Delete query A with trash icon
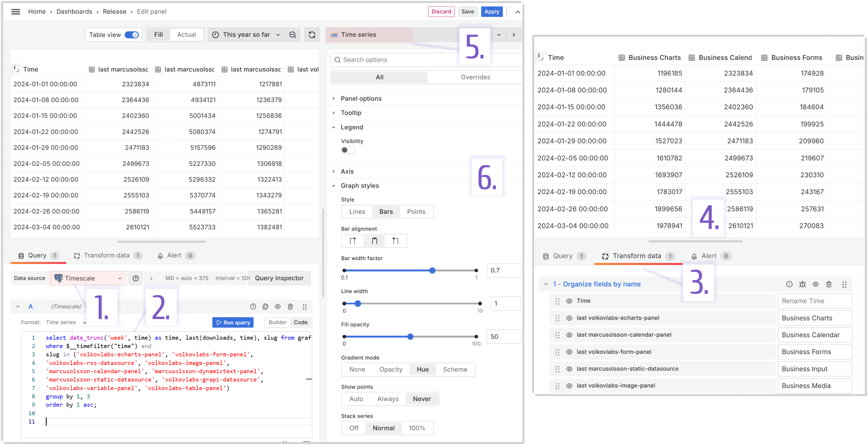Image resolution: width=868 pixels, height=445 pixels. [x=290, y=307]
